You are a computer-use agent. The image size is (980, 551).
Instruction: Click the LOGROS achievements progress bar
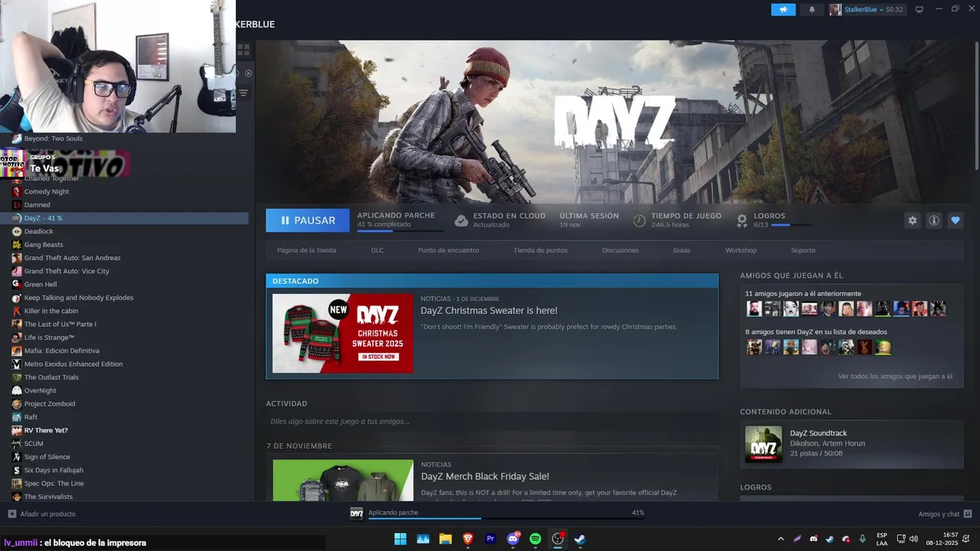tap(792, 225)
